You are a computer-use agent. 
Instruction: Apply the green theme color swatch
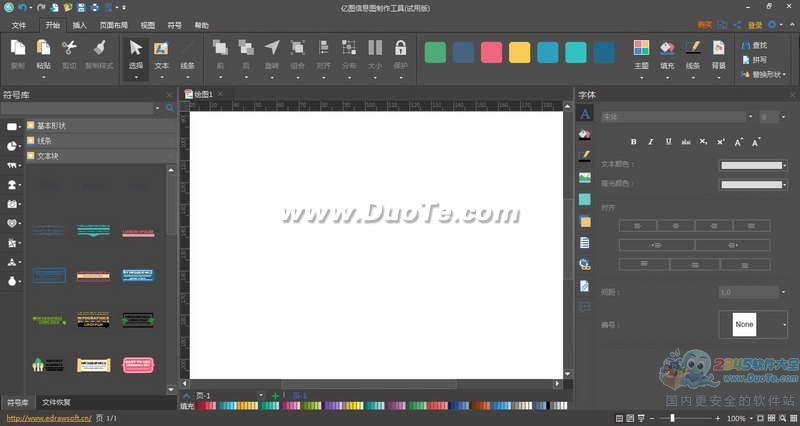pyautogui.click(x=435, y=52)
